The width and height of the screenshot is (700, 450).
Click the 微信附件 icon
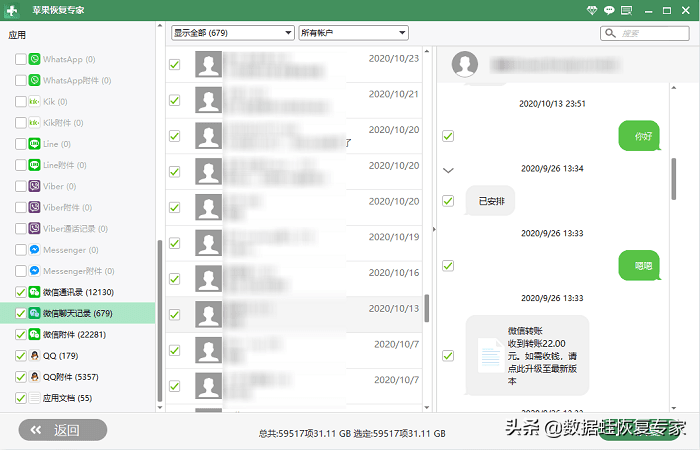point(34,334)
